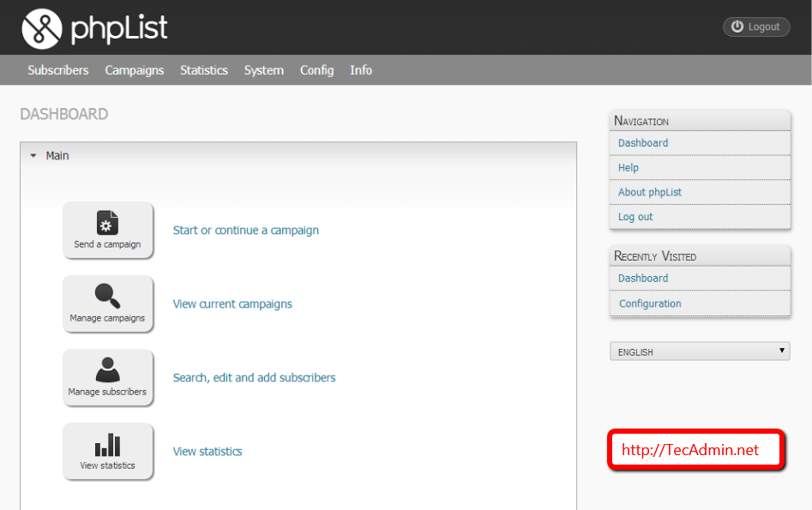Open About phpList in Navigation panel
Image resolution: width=812 pixels, height=510 pixels.
701,192
